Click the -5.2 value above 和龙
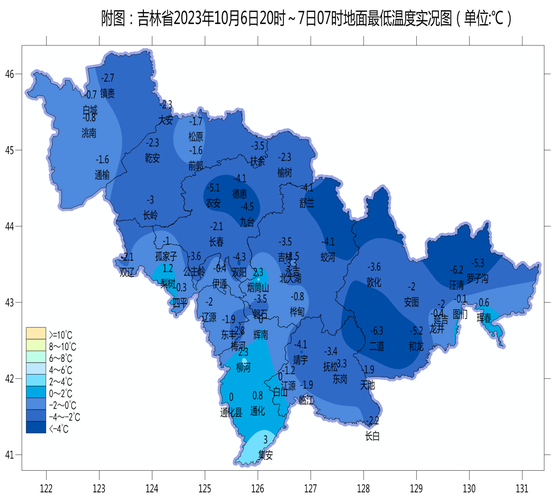 tap(416, 331)
